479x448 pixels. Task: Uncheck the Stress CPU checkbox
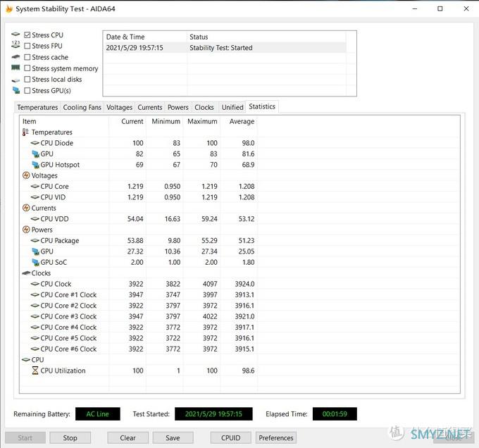tap(27, 35)
